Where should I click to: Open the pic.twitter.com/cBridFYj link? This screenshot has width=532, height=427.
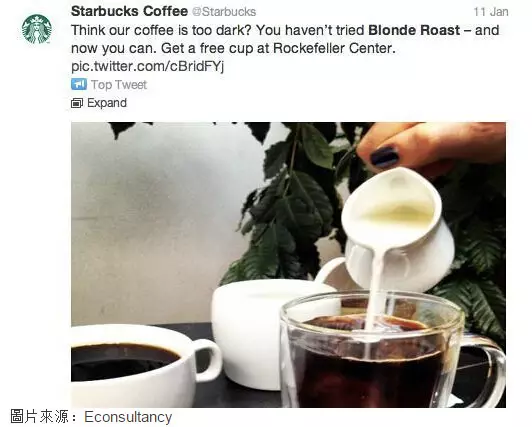coord(148,66)
